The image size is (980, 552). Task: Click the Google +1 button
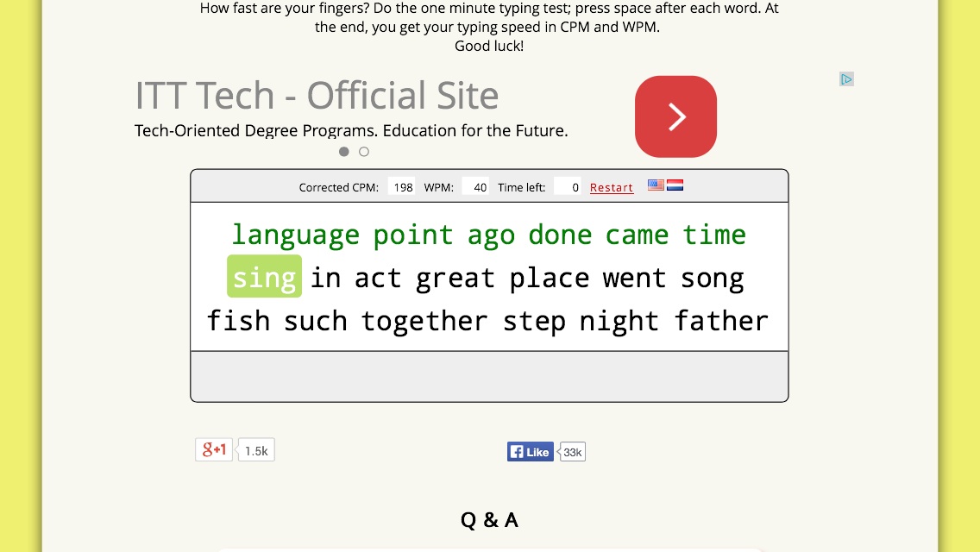click(214, 449)
